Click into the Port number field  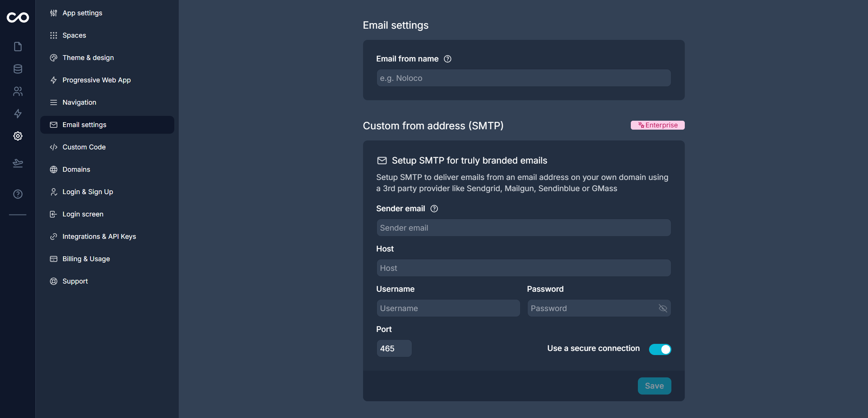pyautogui.click(x=394, y=348)
